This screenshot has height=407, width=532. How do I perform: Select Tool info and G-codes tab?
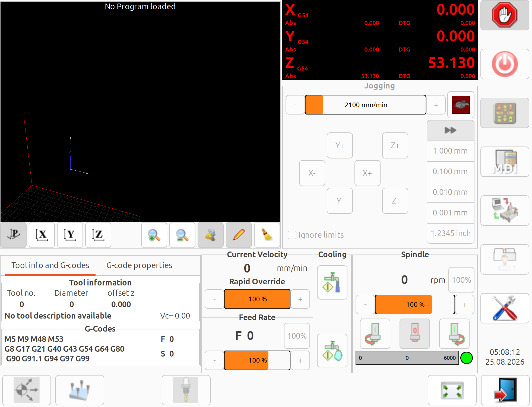pos(50,265)
